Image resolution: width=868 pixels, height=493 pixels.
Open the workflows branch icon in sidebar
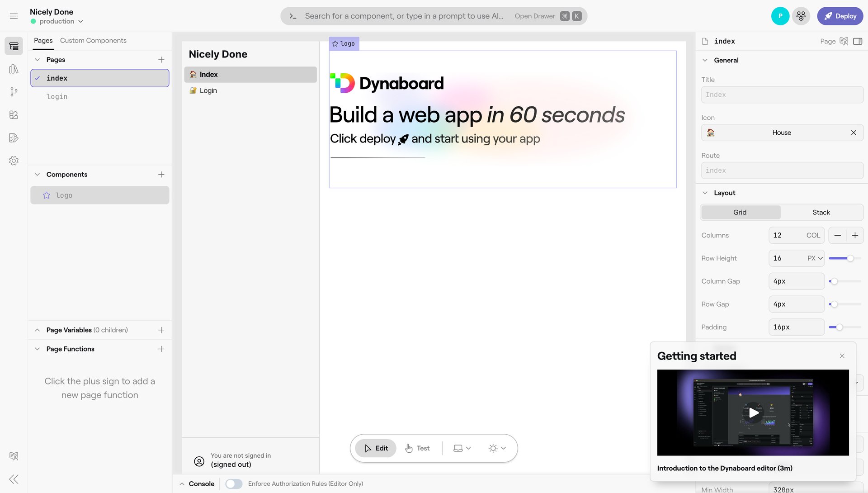(14, 92)
